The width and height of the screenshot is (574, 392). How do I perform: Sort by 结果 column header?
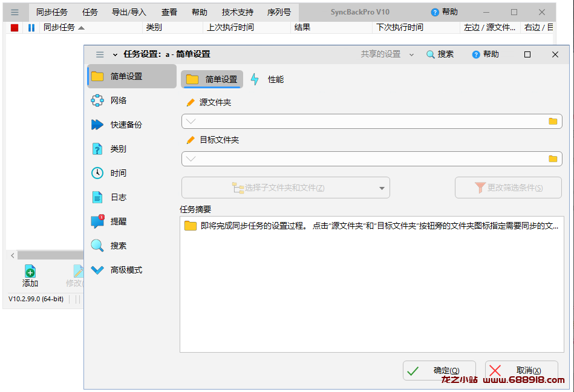[331, 27]
